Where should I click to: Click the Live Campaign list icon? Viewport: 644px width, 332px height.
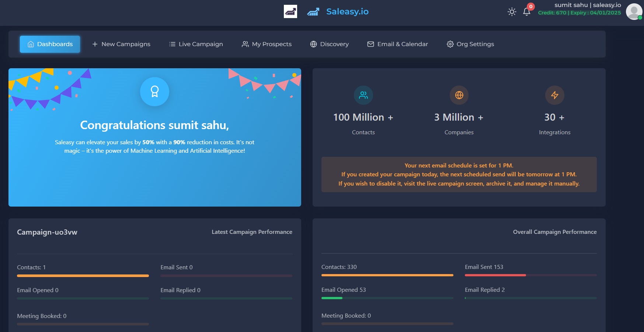point(172,44)
